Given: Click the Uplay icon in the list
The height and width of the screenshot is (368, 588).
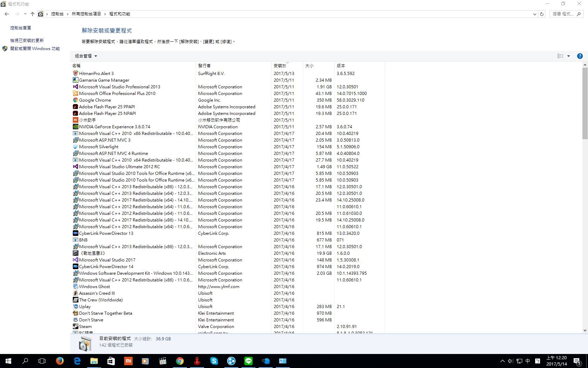Looking at the screenshot, I should point(75,306).
